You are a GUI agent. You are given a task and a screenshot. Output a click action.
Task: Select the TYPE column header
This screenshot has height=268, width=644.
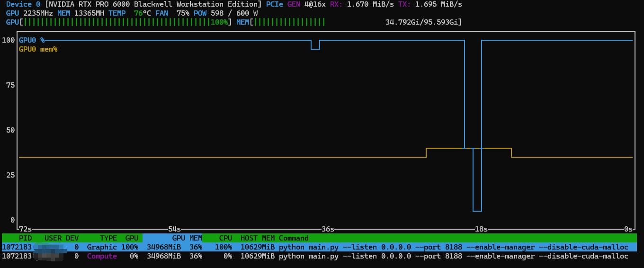(108, 238)
